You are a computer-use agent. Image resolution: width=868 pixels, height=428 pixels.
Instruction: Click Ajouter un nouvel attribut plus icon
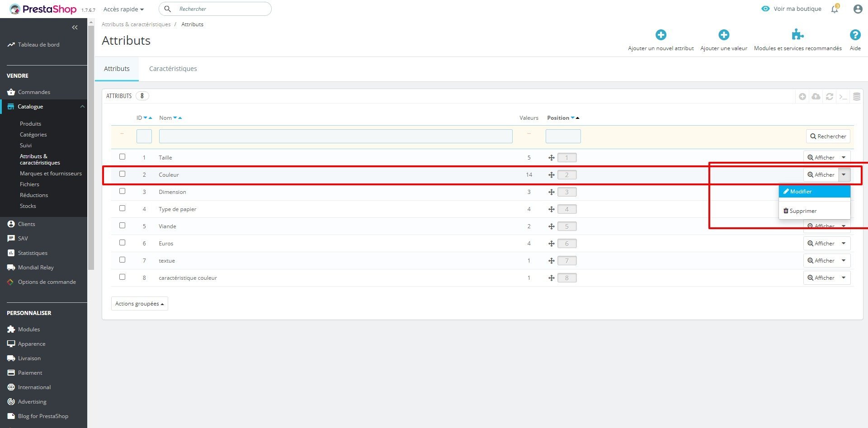(x=661, y=35)
